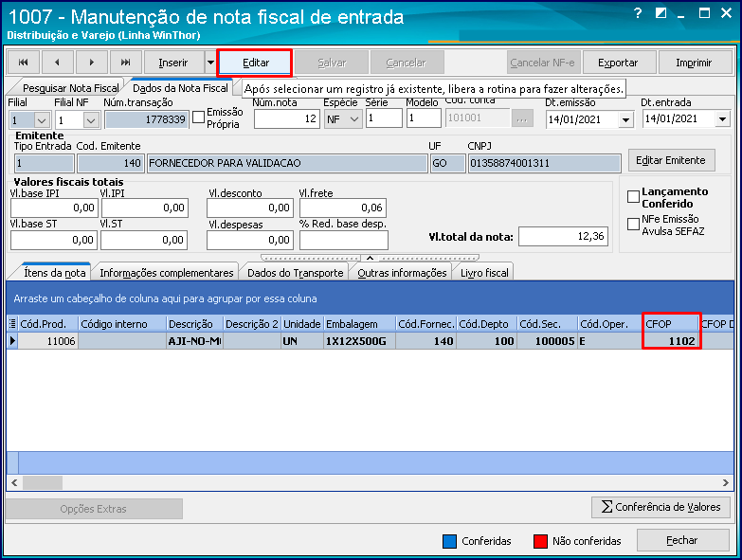Open the Espécie NF dropdown
742x560 pixels.
(x=354, y=119)
